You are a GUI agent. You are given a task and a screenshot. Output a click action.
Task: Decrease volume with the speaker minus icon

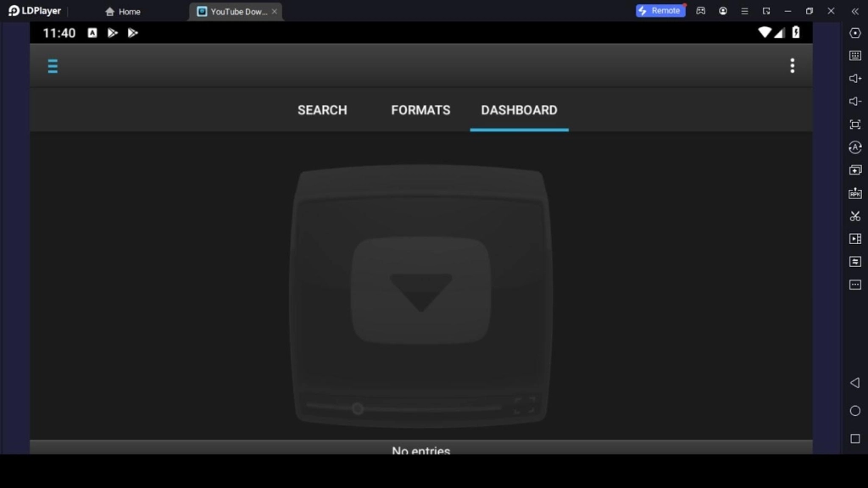coord(855,102)
